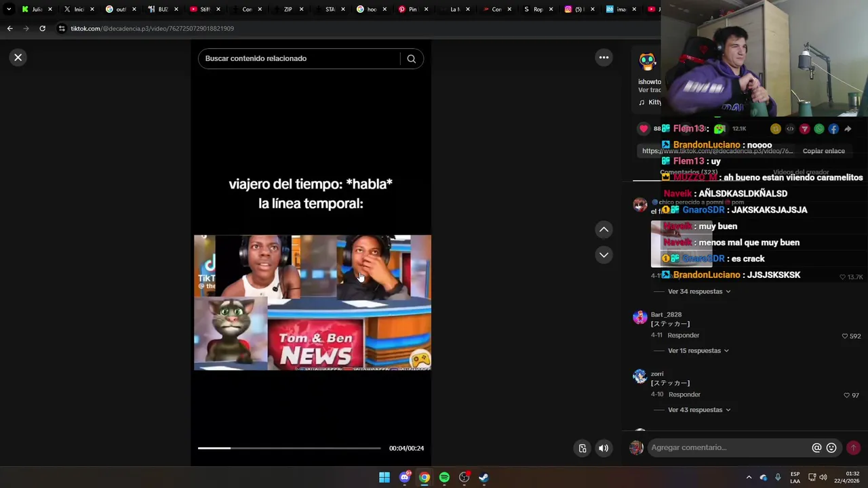Like the video with heart icon
The image size is (868, 488).
[x=644, y=129]
